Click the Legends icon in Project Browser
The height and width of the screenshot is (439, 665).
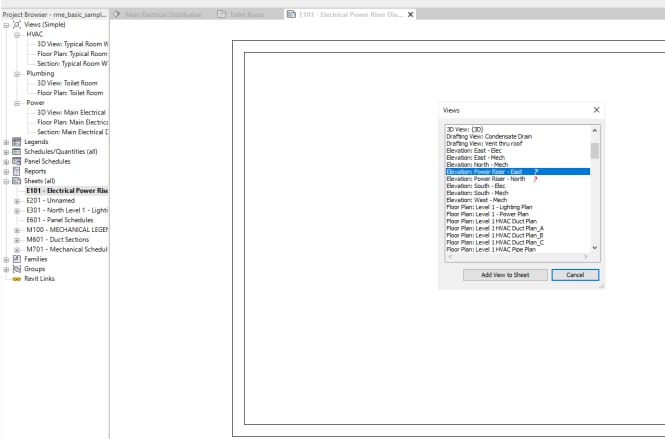(16, 142)
